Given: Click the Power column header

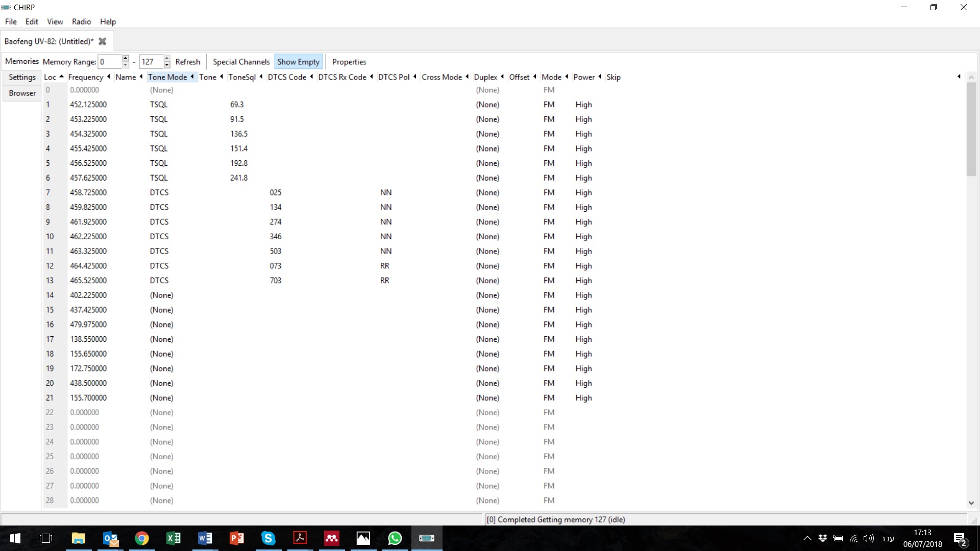Looking at the screenshot, I should pos(583,77).
